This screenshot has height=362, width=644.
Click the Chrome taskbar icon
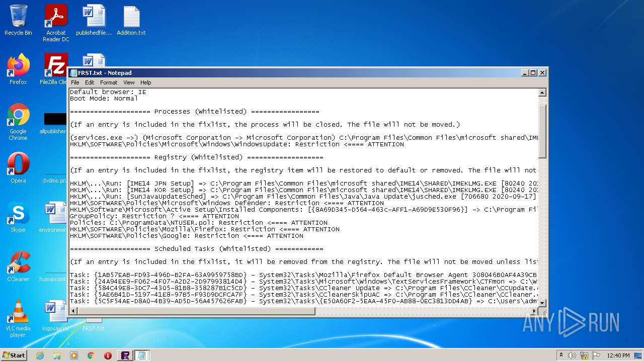coord(91,355)
